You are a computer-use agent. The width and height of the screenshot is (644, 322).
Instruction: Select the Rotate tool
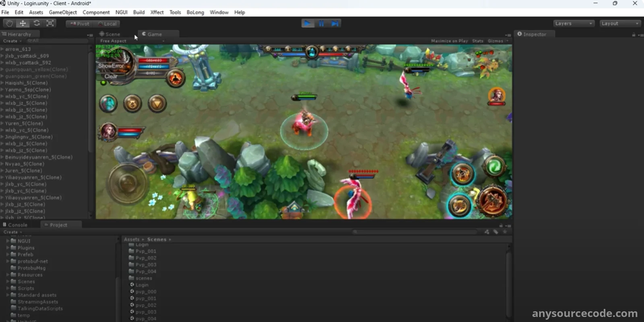tap(37, 23)
